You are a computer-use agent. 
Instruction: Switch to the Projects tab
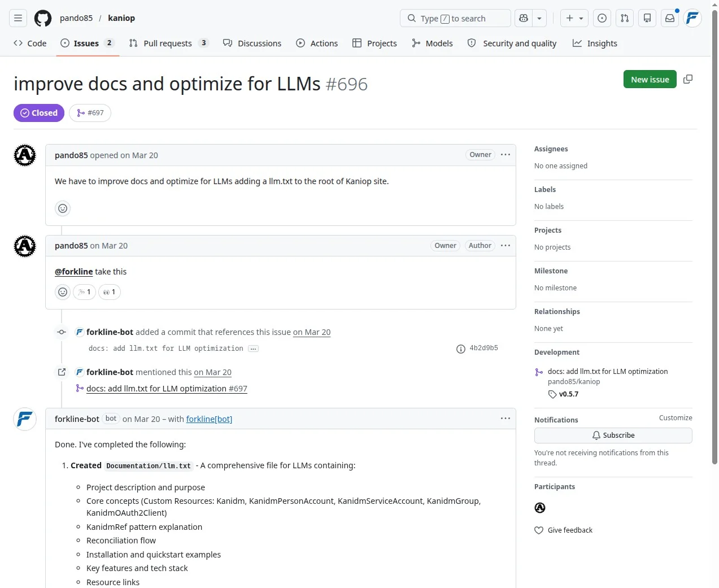pos(374,43)
